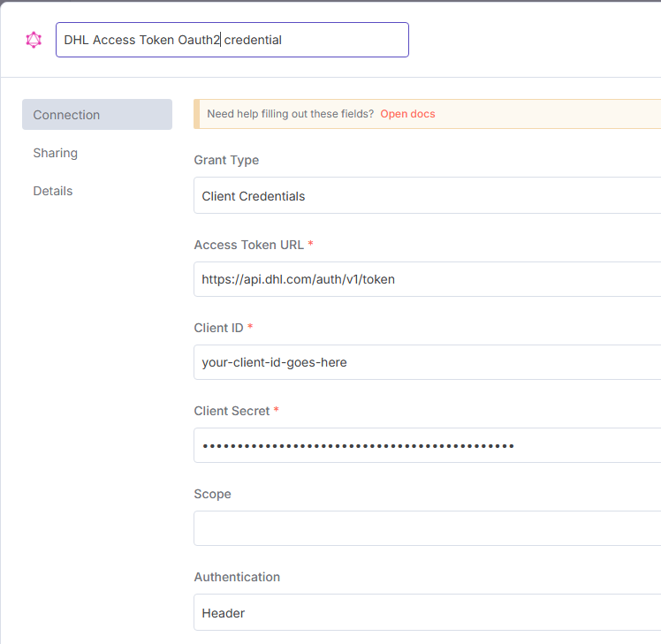Click the 'Access Token URL' label

click(248, 245)
